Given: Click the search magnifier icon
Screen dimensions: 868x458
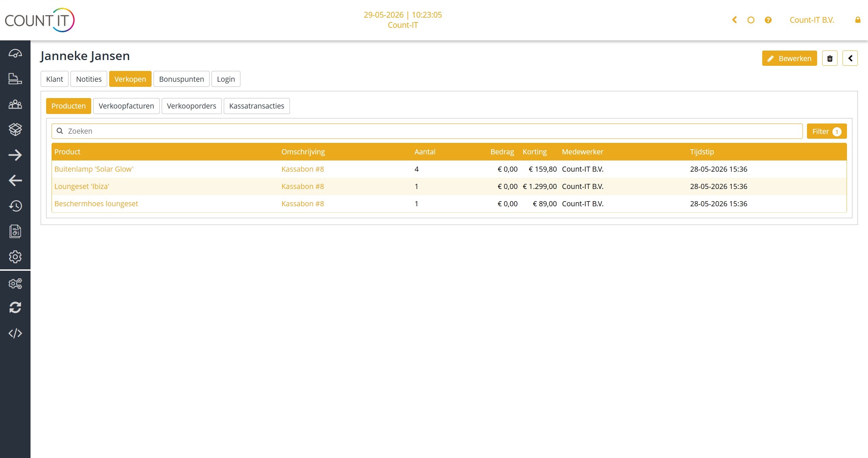Looking at the screenshot, I should [60, 131].
